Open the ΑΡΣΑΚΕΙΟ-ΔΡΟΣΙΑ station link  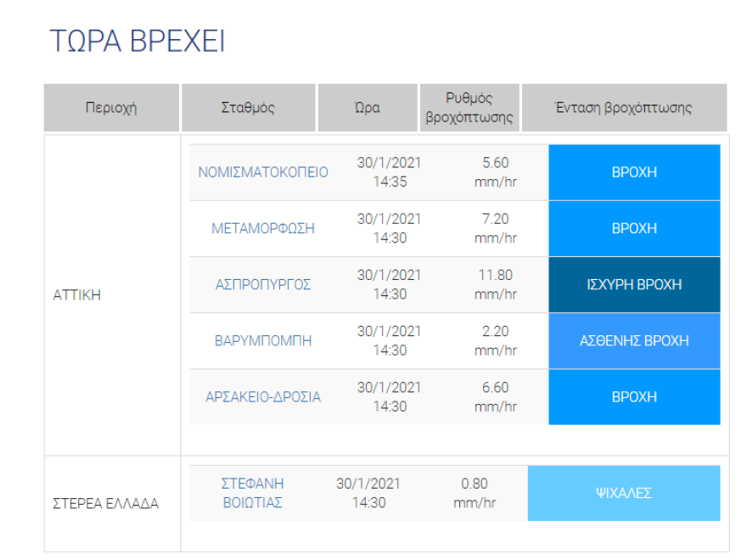coord(263,396)
